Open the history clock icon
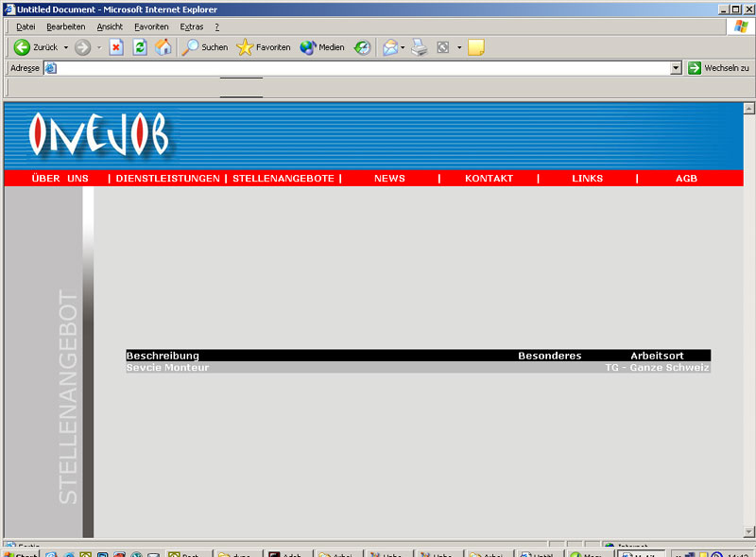The width and height of the screenshot is (756, 557). pyautogui.click(x=363, y=47)
